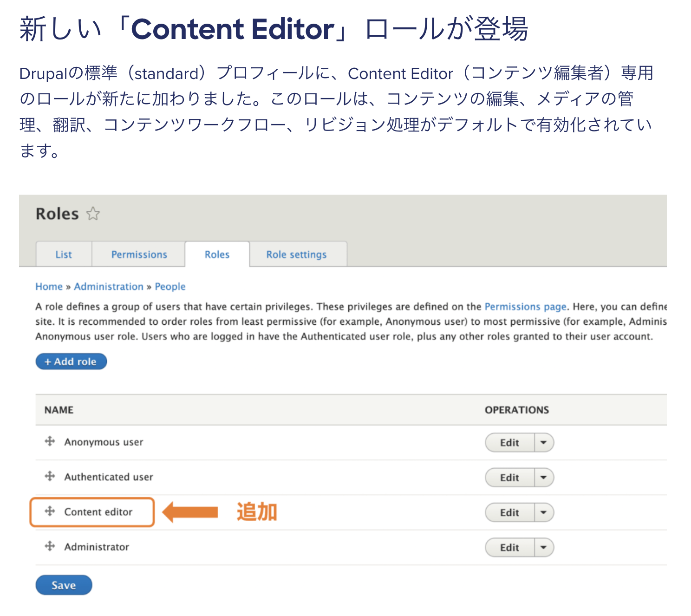
Task: Click the drag handle for Content editor
Action: pyautogui.click(x=50, y=511)
